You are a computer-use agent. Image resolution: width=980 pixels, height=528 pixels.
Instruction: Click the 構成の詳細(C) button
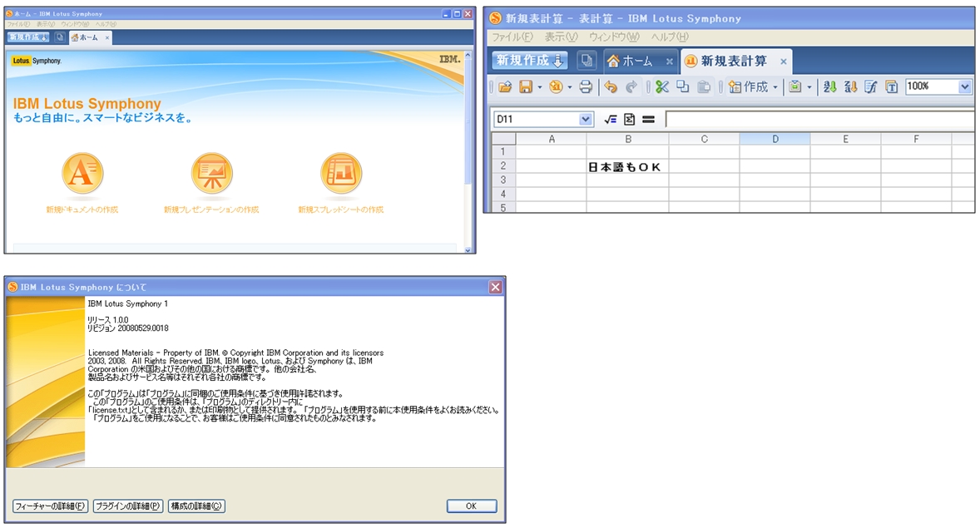[x=196, y=506]
